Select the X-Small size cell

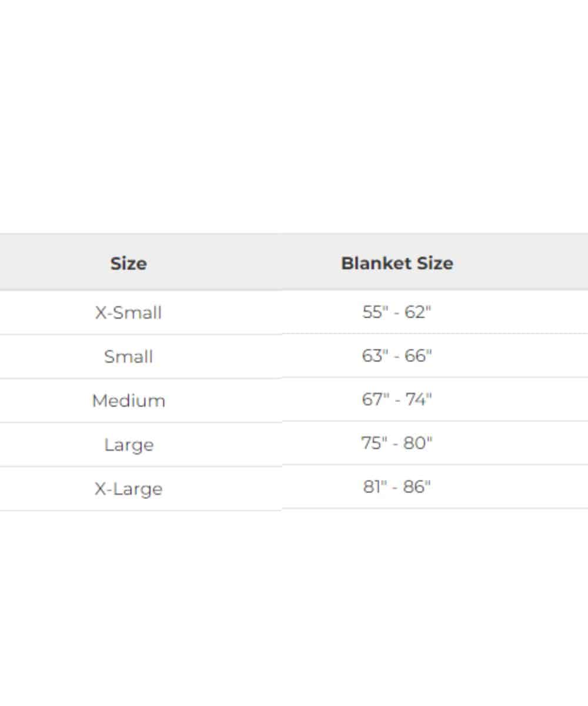[x=128, y=312]
